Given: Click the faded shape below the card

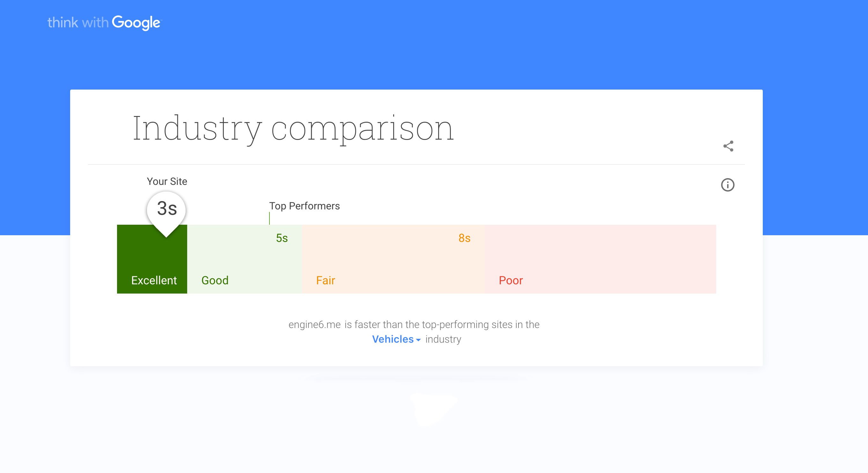Looking at the screenshot, I should click(x=433, y=409).
